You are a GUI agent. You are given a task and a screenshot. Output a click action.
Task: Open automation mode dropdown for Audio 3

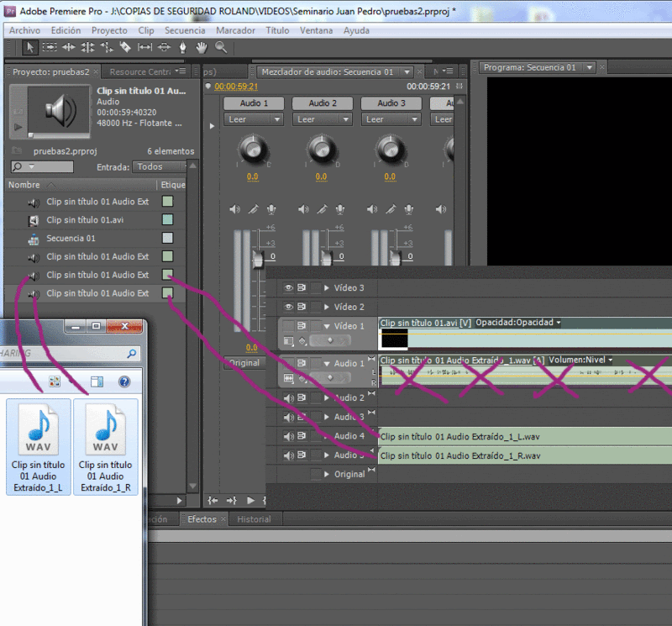click(x=391, y=119)
